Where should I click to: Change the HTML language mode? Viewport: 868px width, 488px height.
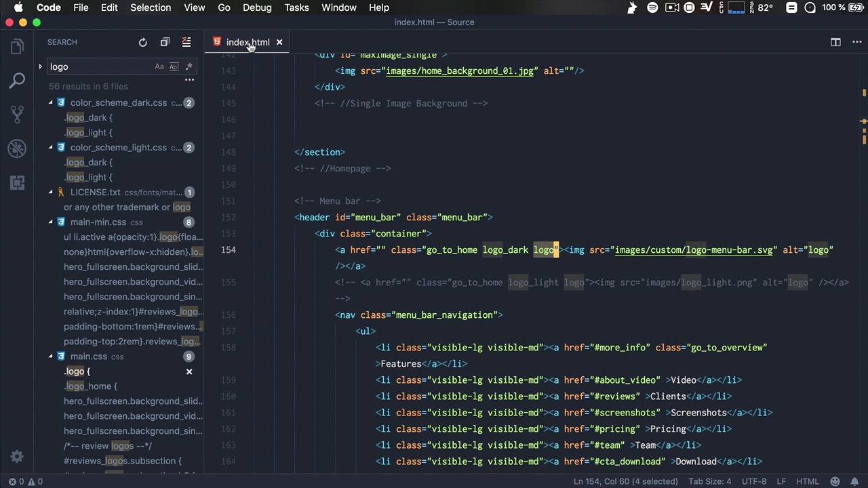point(807,481)
